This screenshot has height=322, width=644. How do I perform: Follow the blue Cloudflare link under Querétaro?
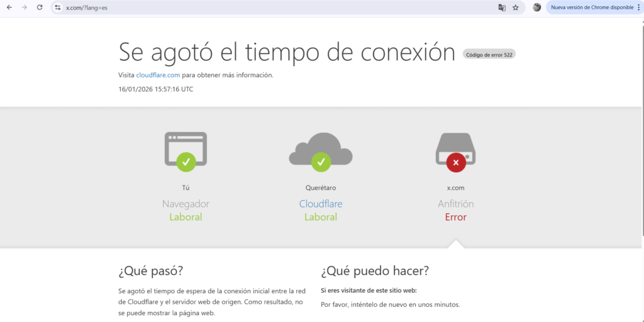pos(321,204)
